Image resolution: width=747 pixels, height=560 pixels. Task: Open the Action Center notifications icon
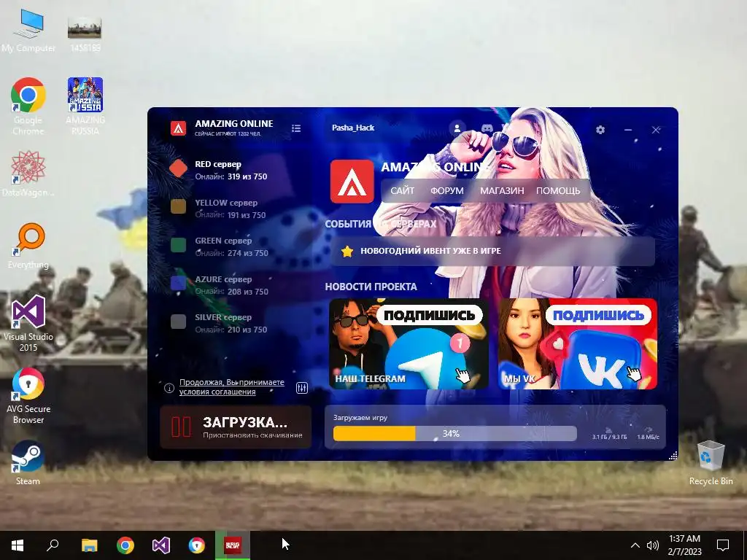click(x=723, y=545)
